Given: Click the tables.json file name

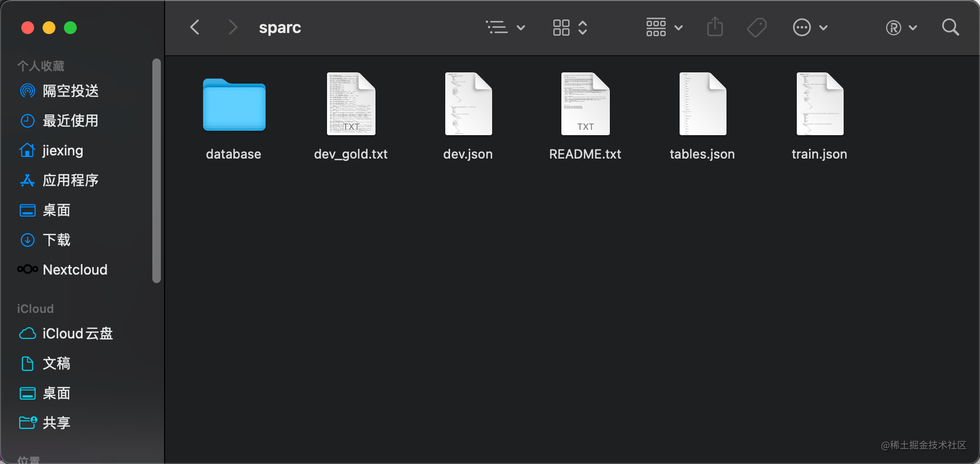Looking at the screenshot, I should [x=703, y=154].
